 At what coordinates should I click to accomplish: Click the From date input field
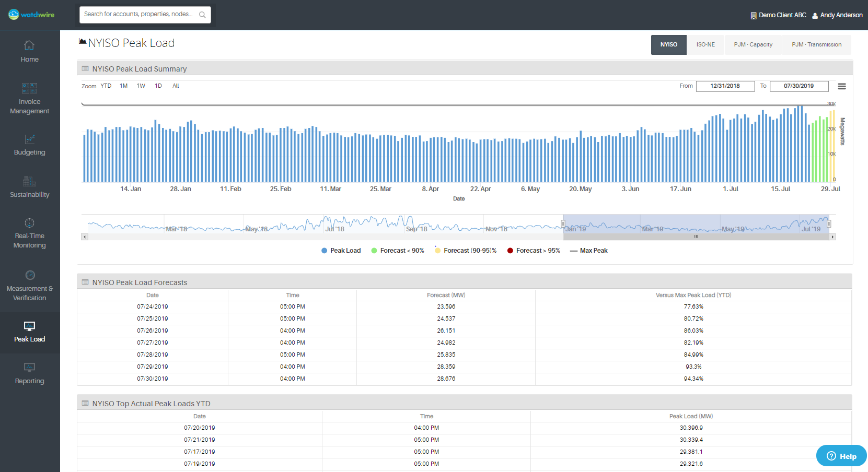coord(725,86)
